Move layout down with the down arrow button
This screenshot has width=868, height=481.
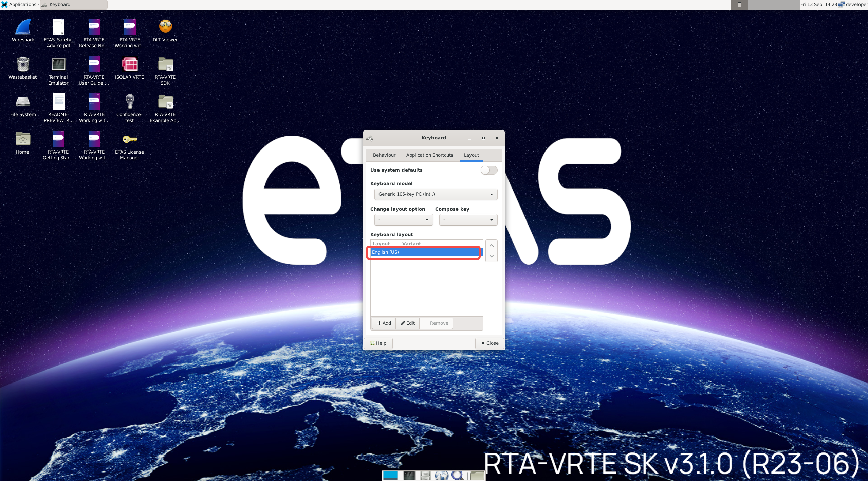click(491, 256)
